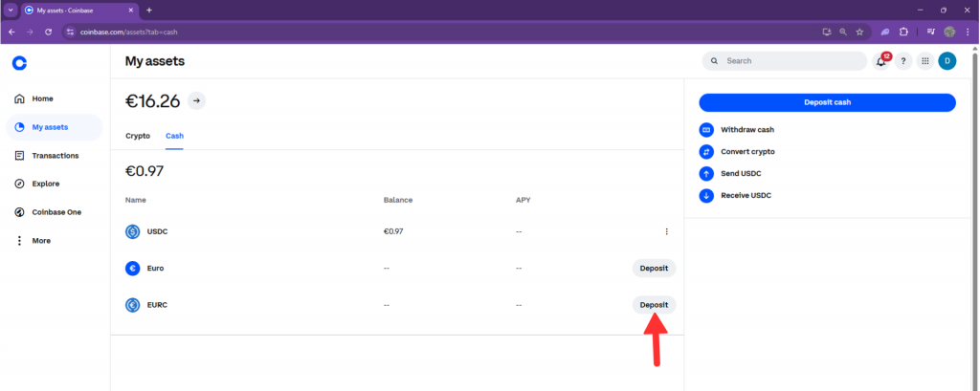The height and width of the screenshot is (391, 980).
Task: Click Deposit in the EURC row
Action: [654, 305]
